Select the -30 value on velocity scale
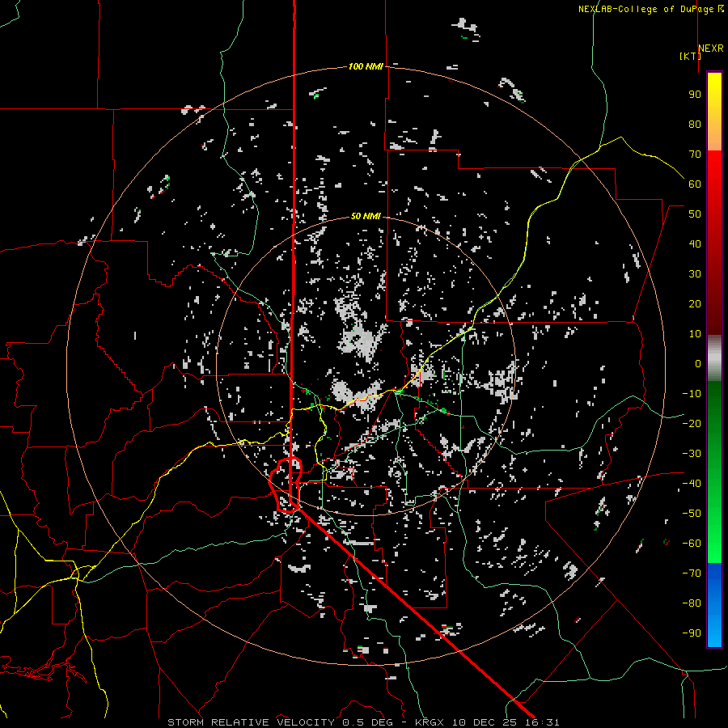 (692, 454)
